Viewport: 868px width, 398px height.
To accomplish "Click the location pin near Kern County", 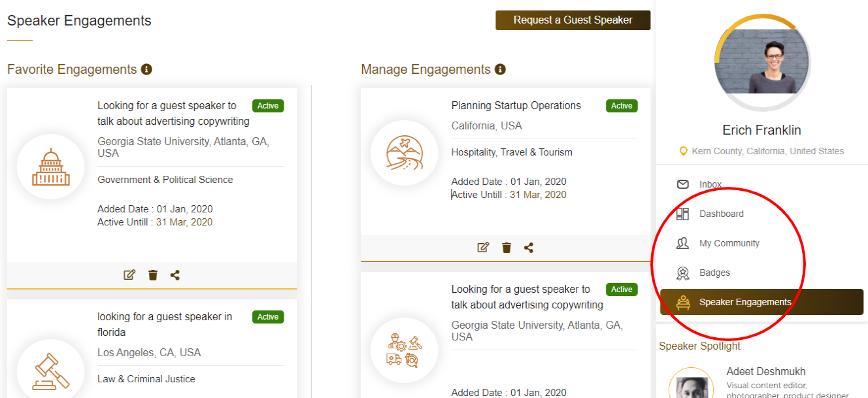I will 684,151.
